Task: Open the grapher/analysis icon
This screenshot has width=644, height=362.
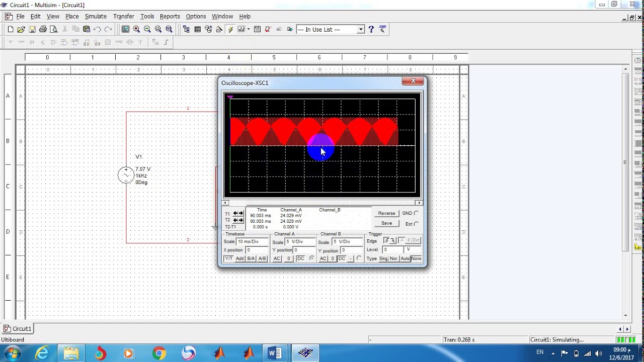Action: [241, 29]
